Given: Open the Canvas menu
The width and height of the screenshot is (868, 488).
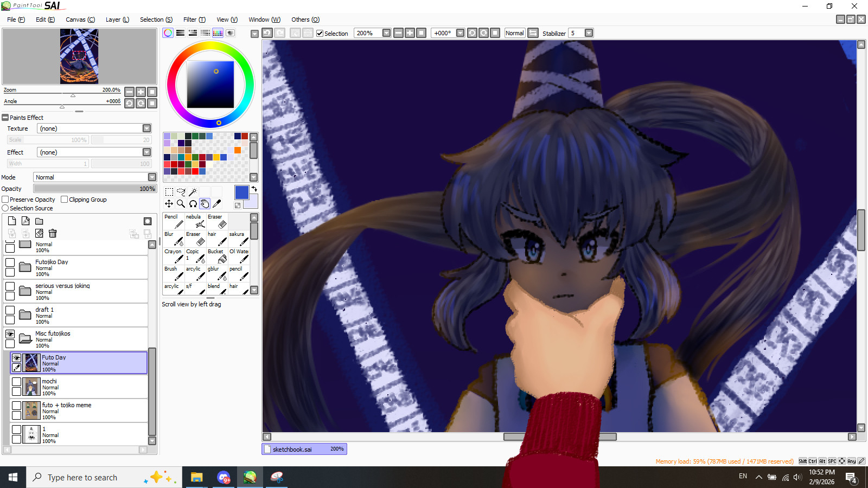Looking at the screenshot, I should 80,20.
